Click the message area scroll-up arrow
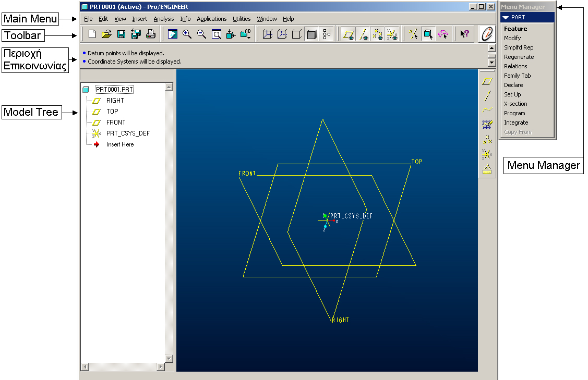 point(491,48)
